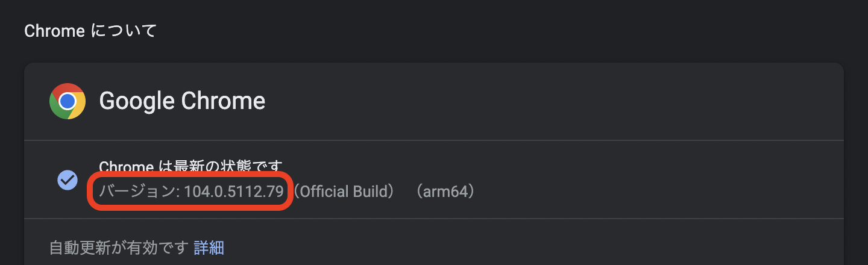This screenshot has width=868, height=265.
Task: Click the 'Chrome について' page heading
Action: click(90, 31)
